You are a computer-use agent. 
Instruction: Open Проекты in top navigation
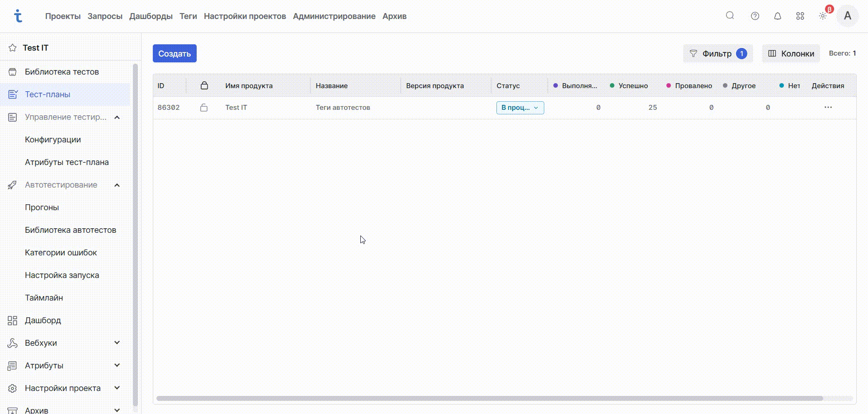[x=63, y=16]
